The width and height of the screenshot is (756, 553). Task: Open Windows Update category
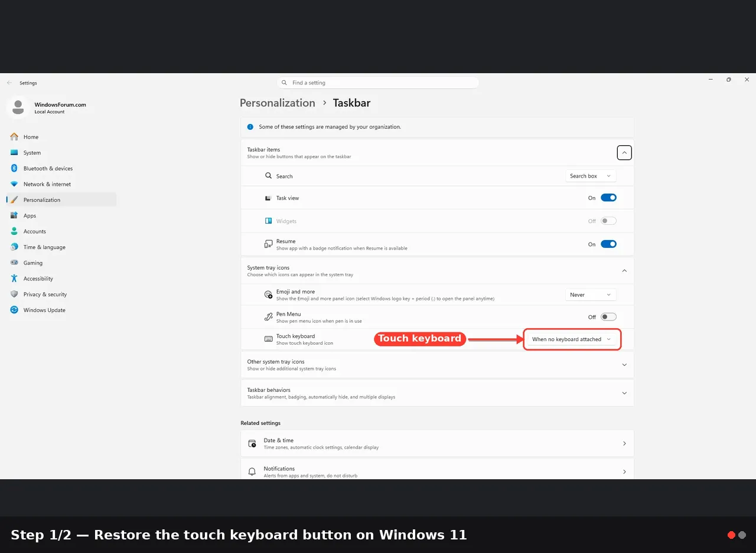click(61, 310)
